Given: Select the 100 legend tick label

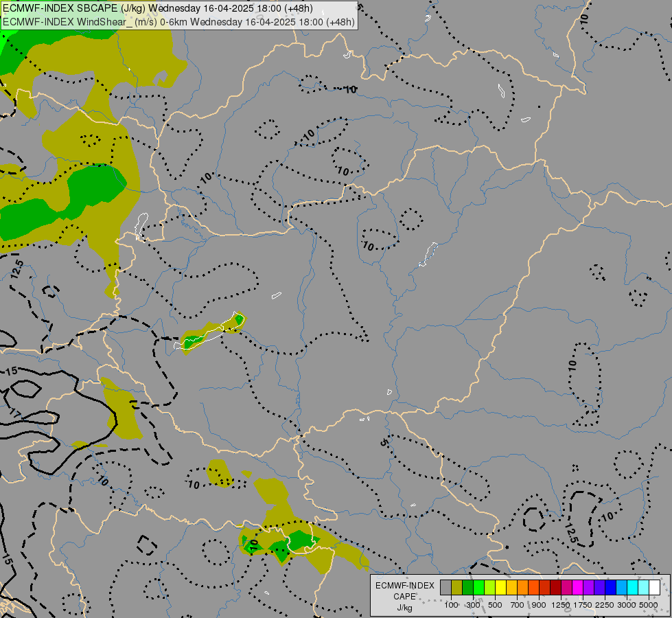Looking at the screenshot, I should (451, 605).
